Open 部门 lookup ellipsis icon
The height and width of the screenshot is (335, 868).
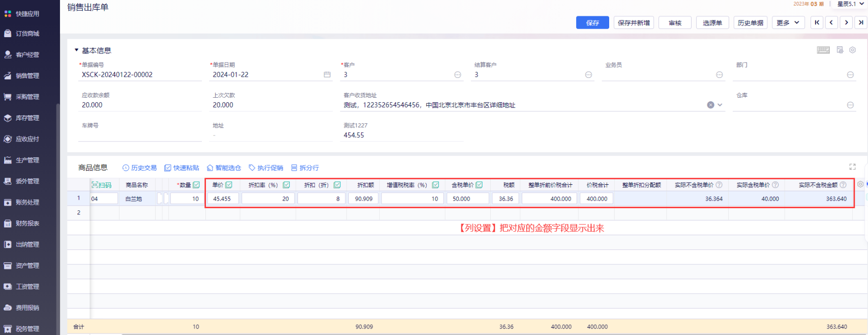850,75
